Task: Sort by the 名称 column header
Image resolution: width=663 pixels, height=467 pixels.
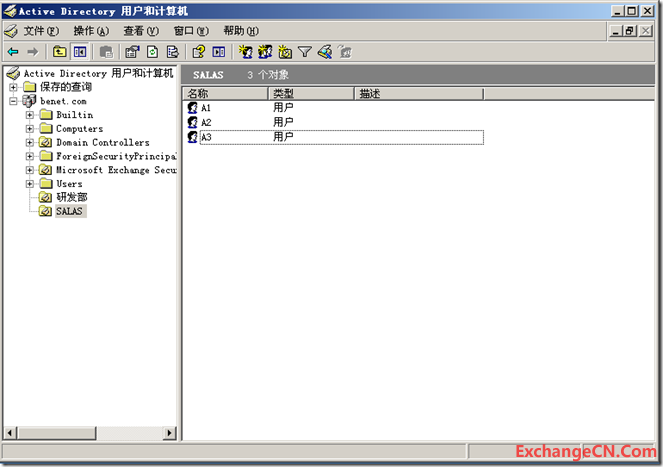Action: [225, 94]
